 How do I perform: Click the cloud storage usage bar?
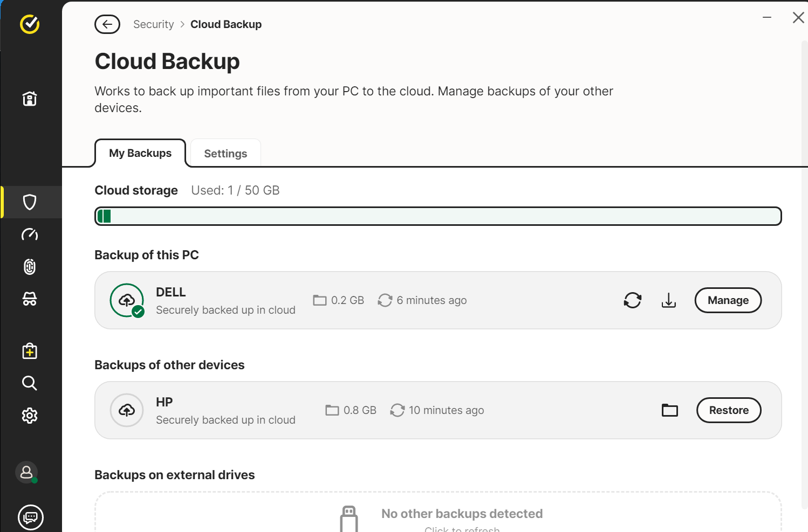[x=438, y=216]
